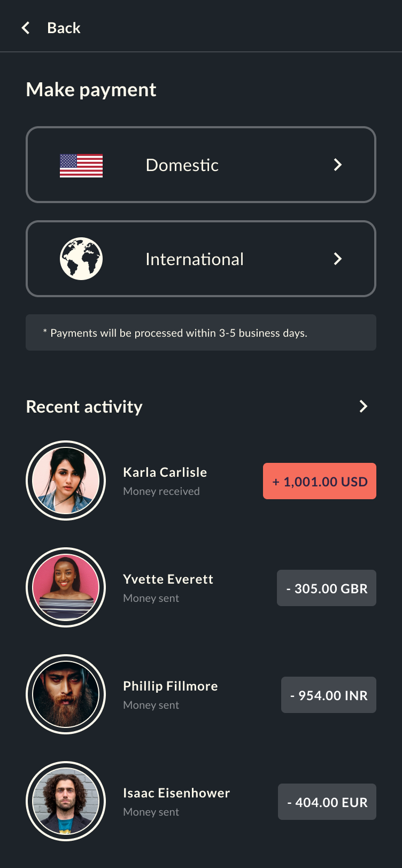402x868 pixels.
Task: Select the Karla Carlisle name text
Action: (165, 472)
